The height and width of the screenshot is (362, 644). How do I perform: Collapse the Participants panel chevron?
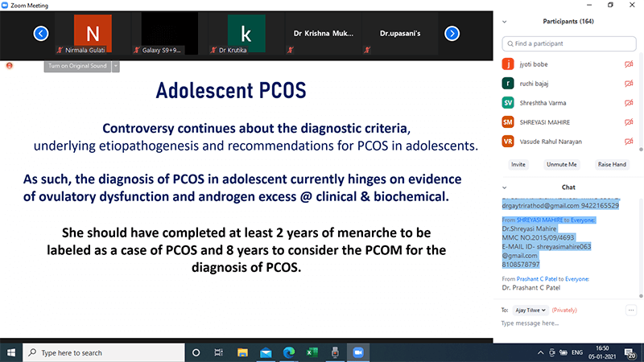(506, 21)
